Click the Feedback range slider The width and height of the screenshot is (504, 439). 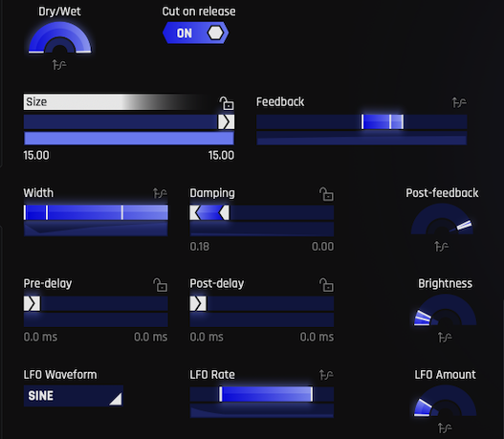pyautogui.click(x=362, y=122)
